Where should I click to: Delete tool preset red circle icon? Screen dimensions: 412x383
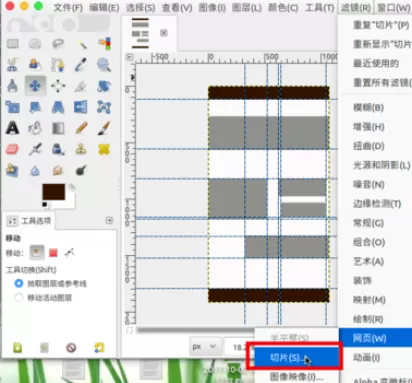tap(71, 348)
